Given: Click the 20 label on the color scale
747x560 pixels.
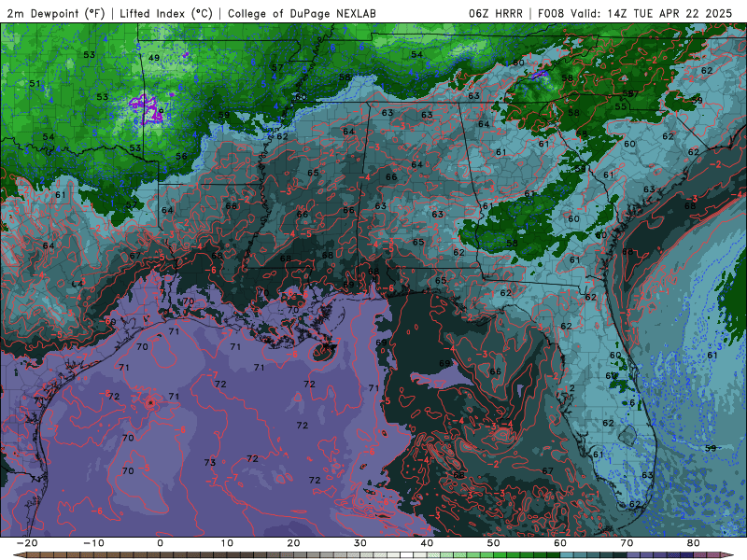Looking at the screenshot, I should click(293, 543).
